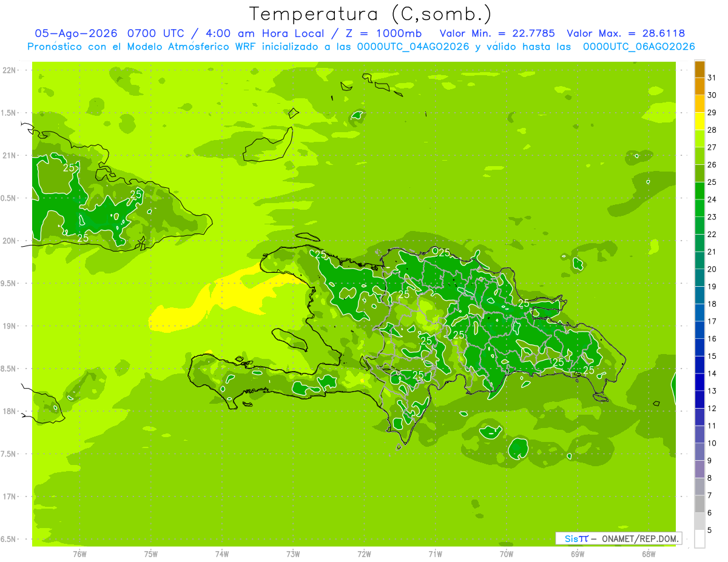Click the "20N" latitude label

pos(8,241)
